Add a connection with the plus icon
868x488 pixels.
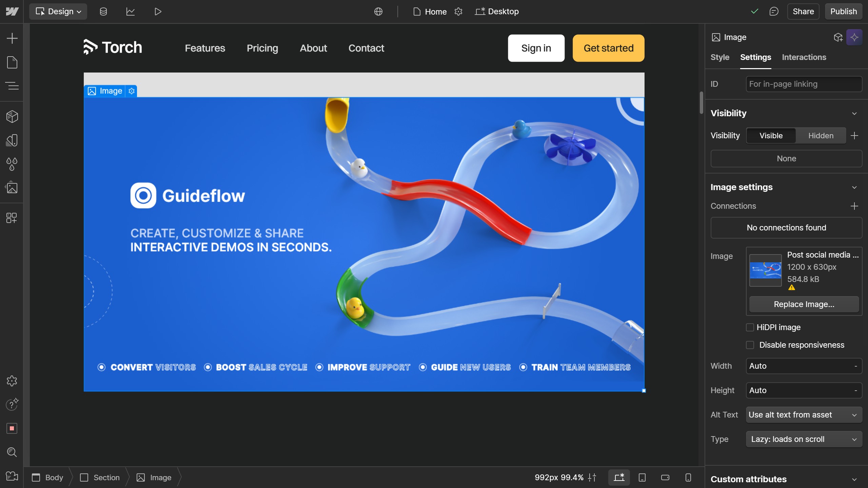[x=854, y=206]
